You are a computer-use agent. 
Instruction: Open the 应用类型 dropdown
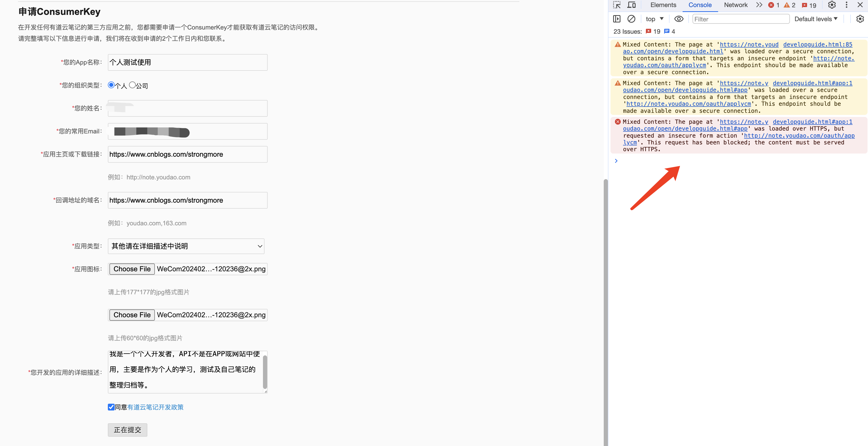186,246
